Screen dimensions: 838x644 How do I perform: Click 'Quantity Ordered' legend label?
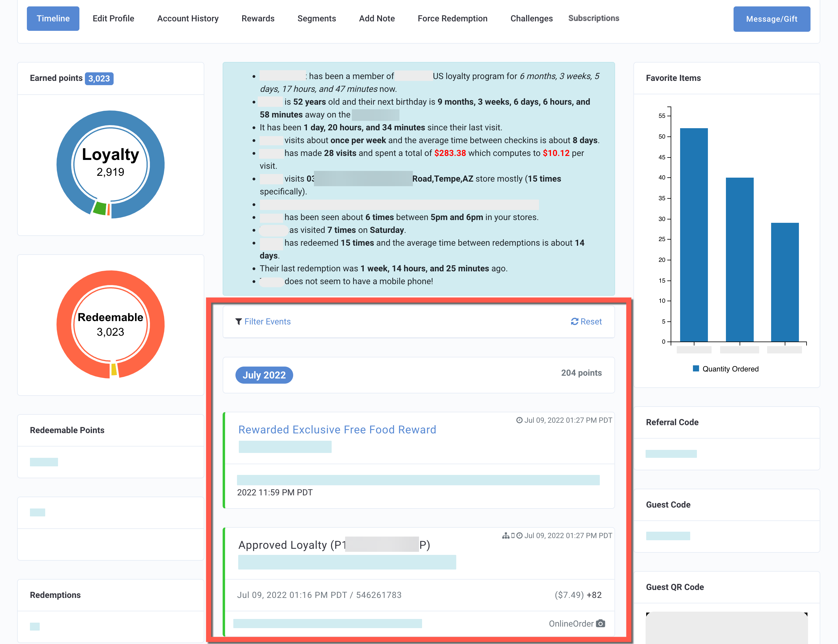(730, 369)
